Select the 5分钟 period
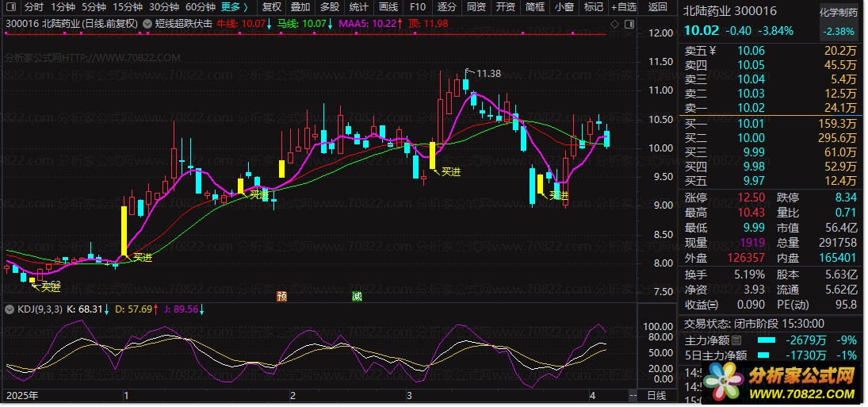 click(x=94, y=7)
